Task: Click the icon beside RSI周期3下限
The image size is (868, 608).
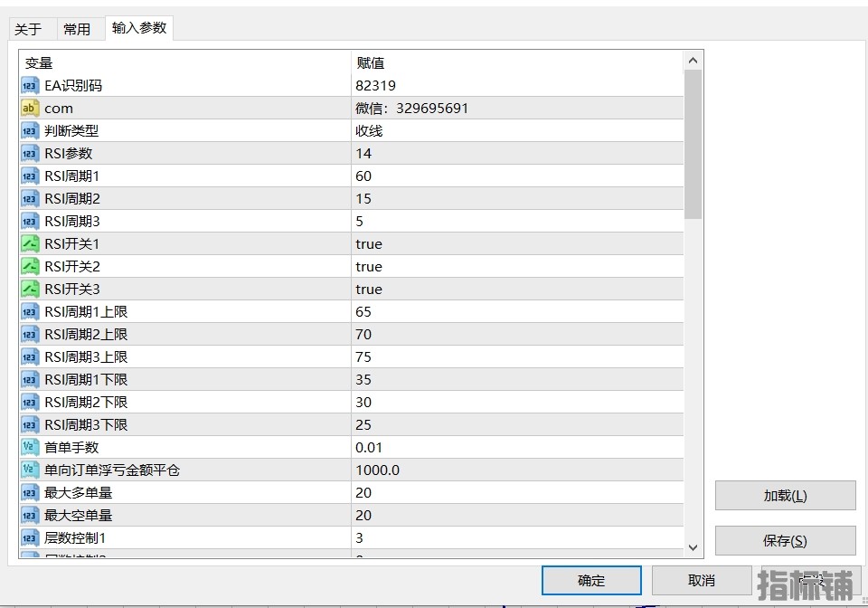Action: [x=30, y=425]
